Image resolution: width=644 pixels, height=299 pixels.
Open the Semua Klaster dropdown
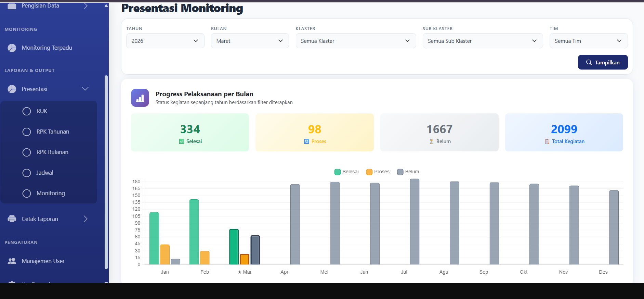(356, 41)
